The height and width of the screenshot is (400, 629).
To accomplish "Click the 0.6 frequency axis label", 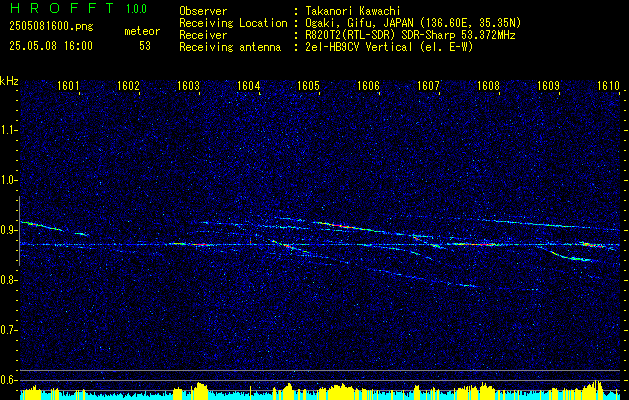I will pyautogui.click(x=8, y=380).
